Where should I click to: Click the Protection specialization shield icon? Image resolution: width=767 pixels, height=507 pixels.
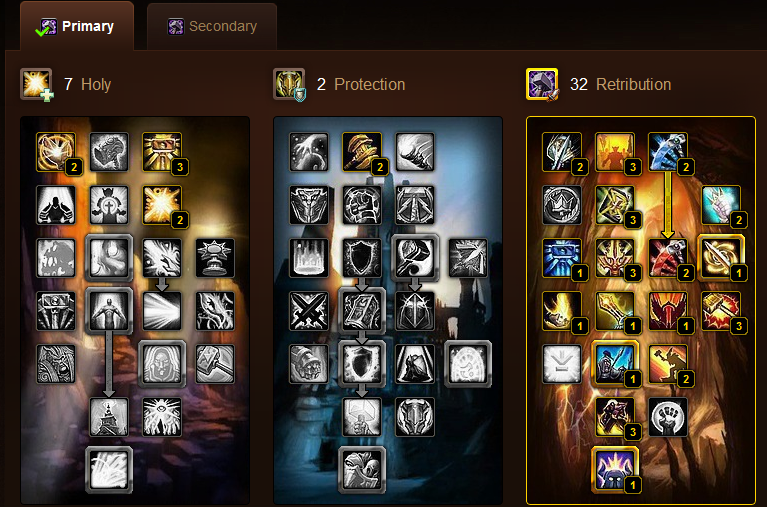point(289,84)
